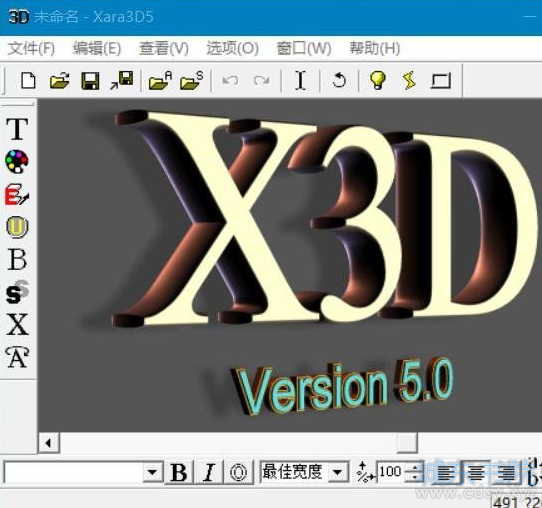
Task: Click the Version 5.0 text in canvas
Action: click(x=344, y=386)
